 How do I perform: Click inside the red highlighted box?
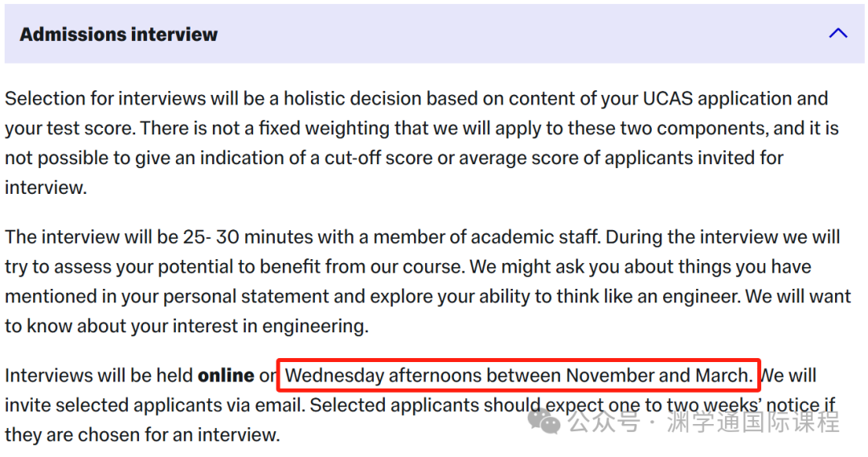point(518,375)
